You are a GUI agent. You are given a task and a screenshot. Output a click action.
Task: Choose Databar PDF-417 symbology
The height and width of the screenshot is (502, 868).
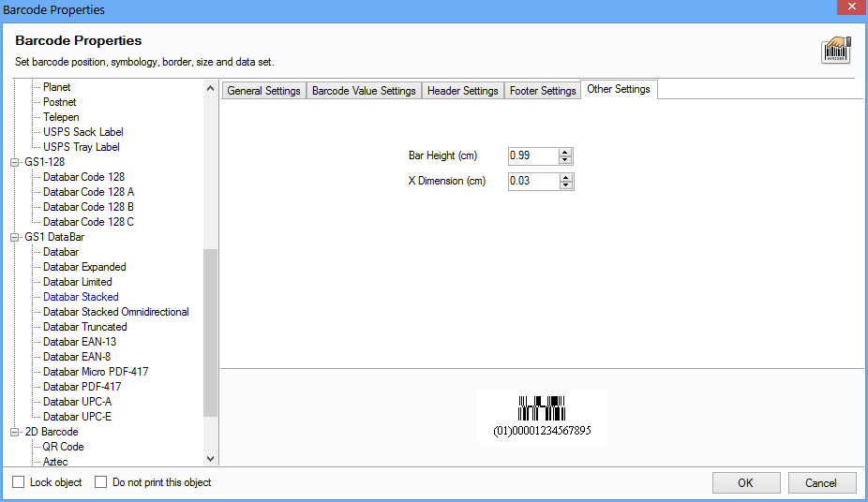82,386
